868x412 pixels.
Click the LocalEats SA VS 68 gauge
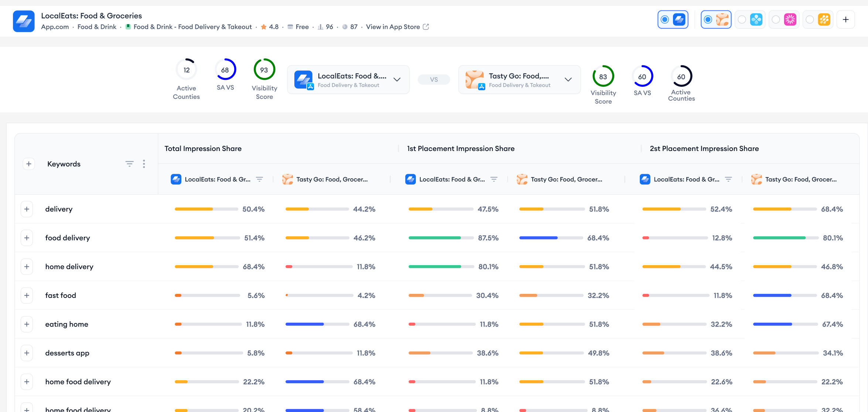225,69
